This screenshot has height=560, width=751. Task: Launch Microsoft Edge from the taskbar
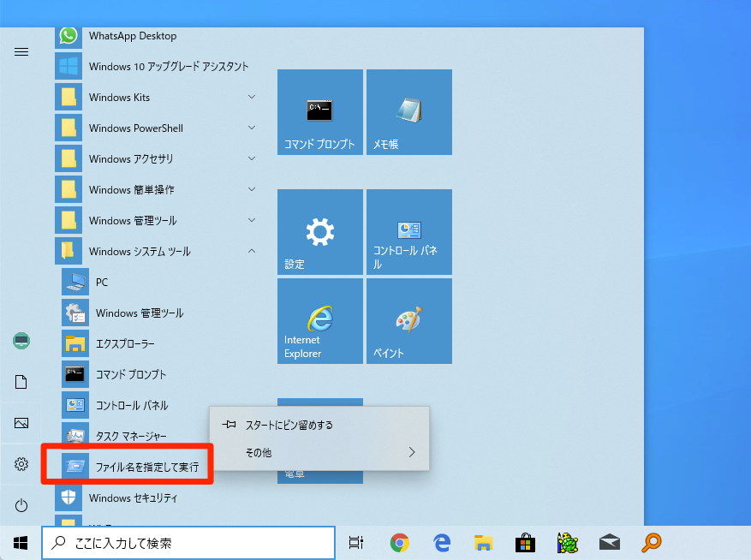pyautogui.click(x=442, y=543)
